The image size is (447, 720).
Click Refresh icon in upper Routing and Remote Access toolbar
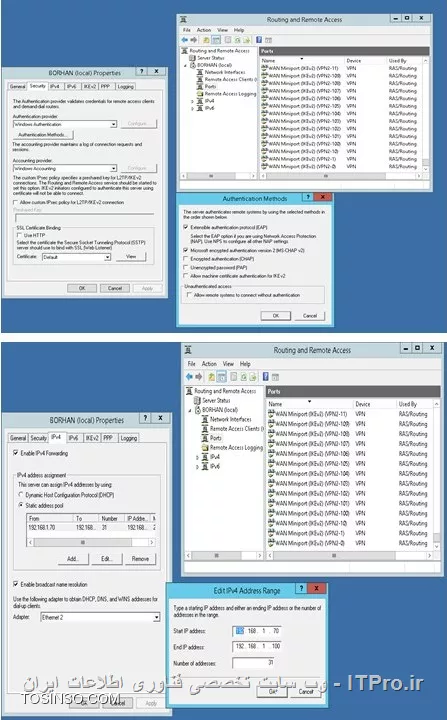pos(238,40)
